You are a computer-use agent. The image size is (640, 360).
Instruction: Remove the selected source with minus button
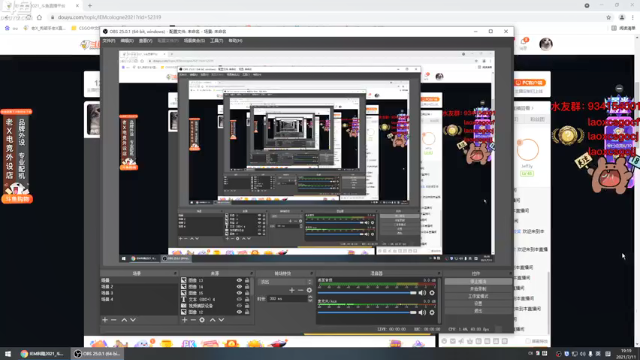[x=193, y=320]
